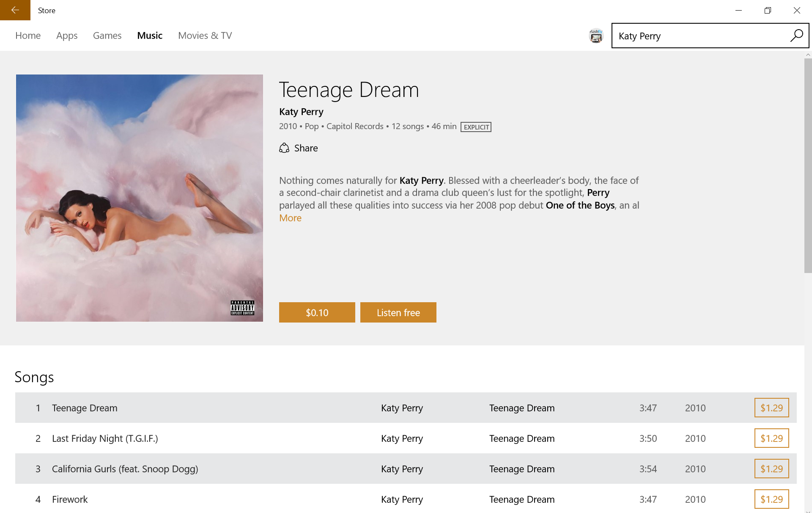812x513 pixels.
Task: Purchase California Gurls for $1.29
Action: pyautogui.click(x=771, y=469)
